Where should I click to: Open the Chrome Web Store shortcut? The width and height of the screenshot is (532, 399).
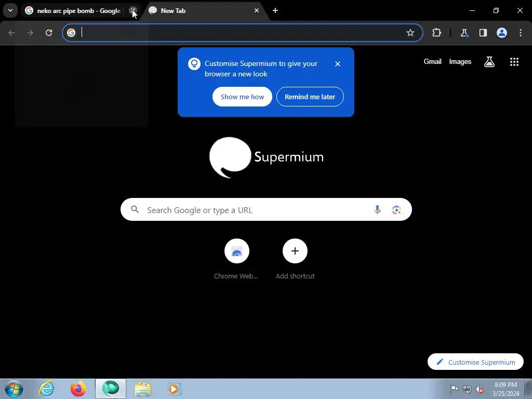(236, 260)
